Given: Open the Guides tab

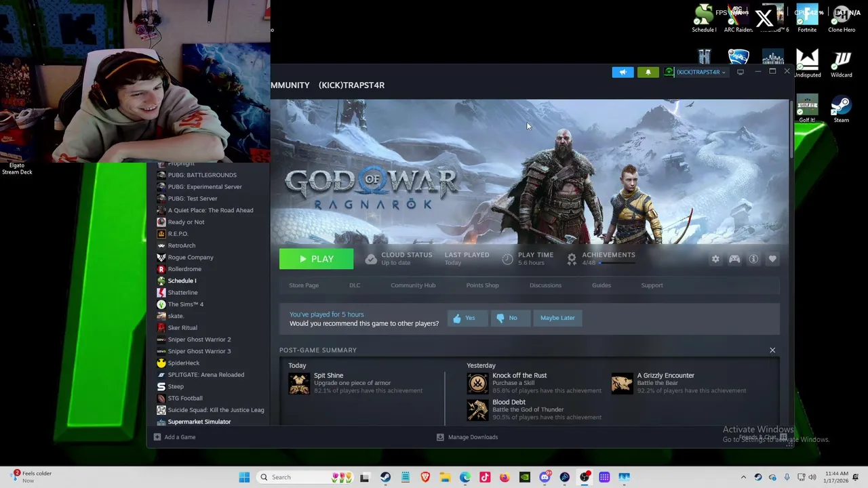Looking at the screenshot, I should click(x=601, y=285).
